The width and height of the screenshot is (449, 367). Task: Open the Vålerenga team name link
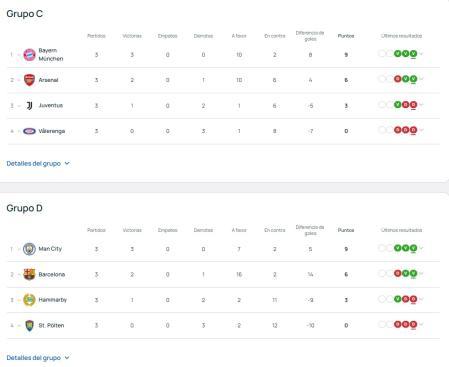52,131
